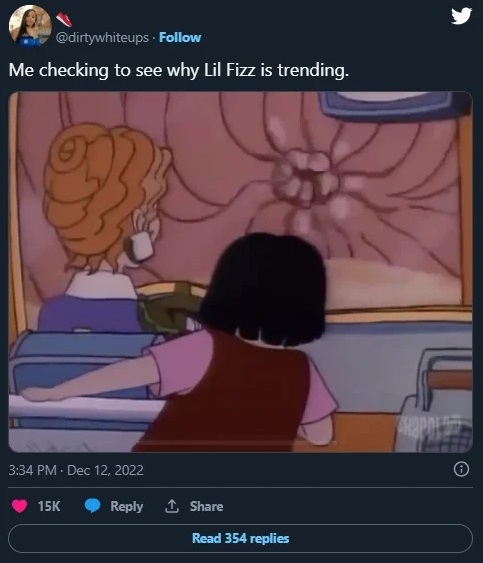483x563 pixels.
Task: Click the share upload arrow icon
Action: [172, 506]
